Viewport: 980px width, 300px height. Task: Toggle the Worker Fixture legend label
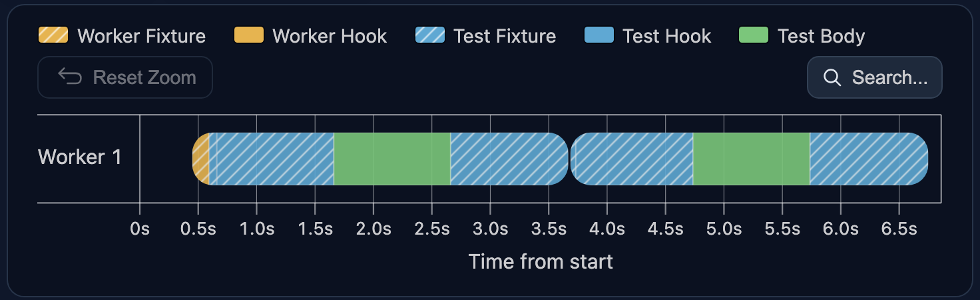pyautogui.click(x=142, y=35)
